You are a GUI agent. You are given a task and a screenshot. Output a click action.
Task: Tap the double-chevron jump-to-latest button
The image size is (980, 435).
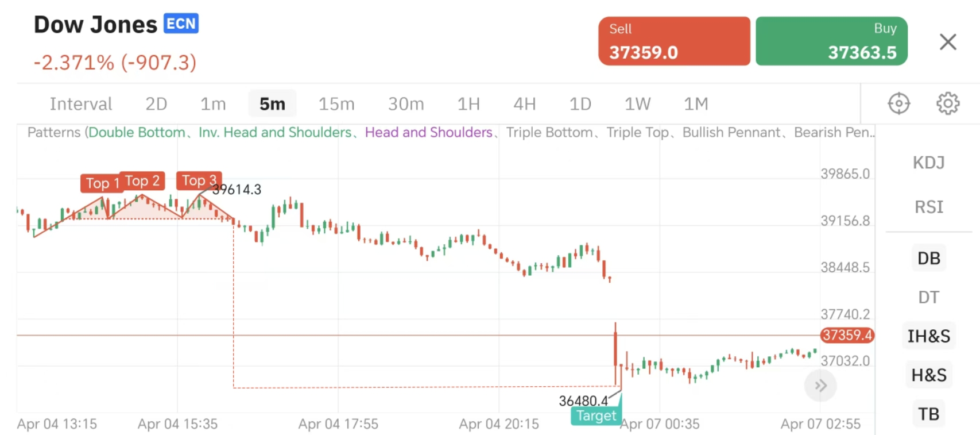[x=820, y=386]
